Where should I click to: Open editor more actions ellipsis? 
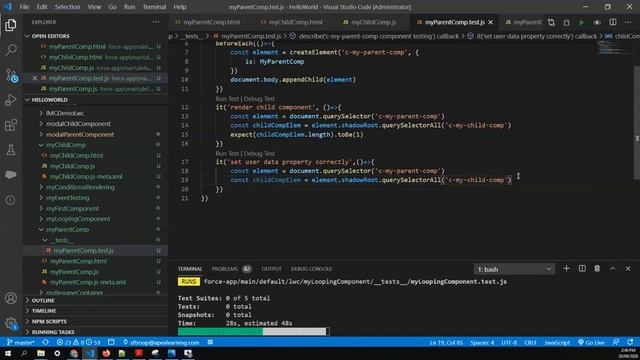pyautogui.click(x=628, y=22)
